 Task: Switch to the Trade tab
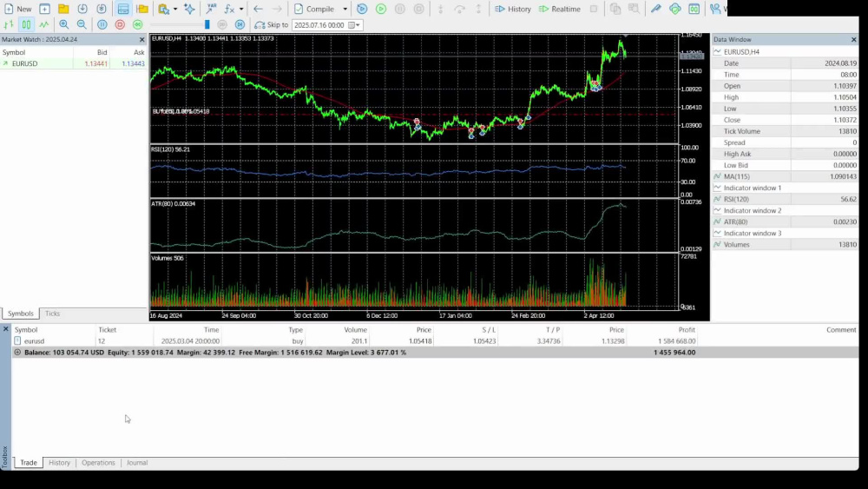29,463
